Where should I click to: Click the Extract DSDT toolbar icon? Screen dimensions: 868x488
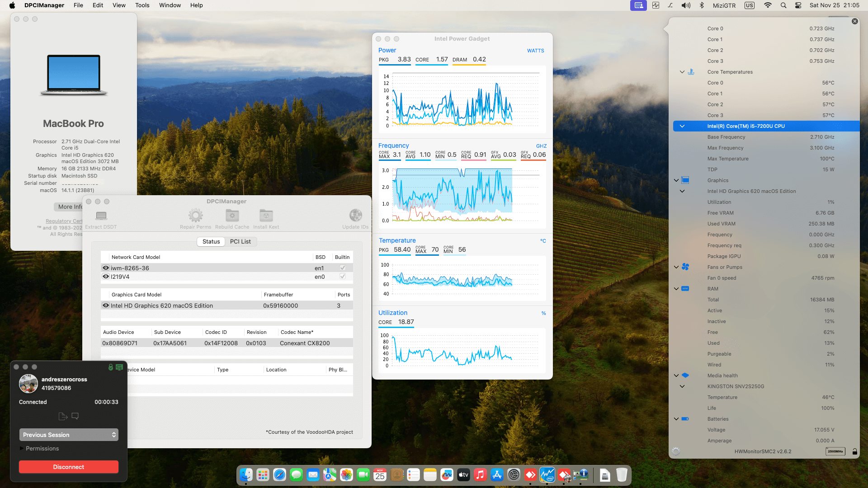coord(101,216)
